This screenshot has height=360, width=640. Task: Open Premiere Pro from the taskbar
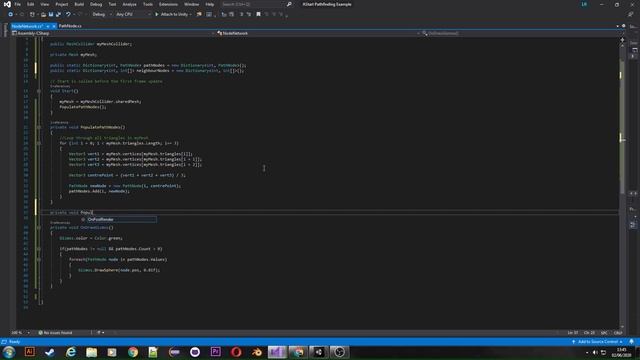pos(216,352)
